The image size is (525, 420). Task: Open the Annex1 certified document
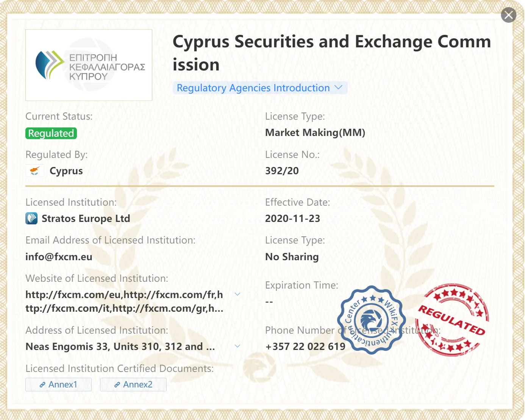(58, 384)
